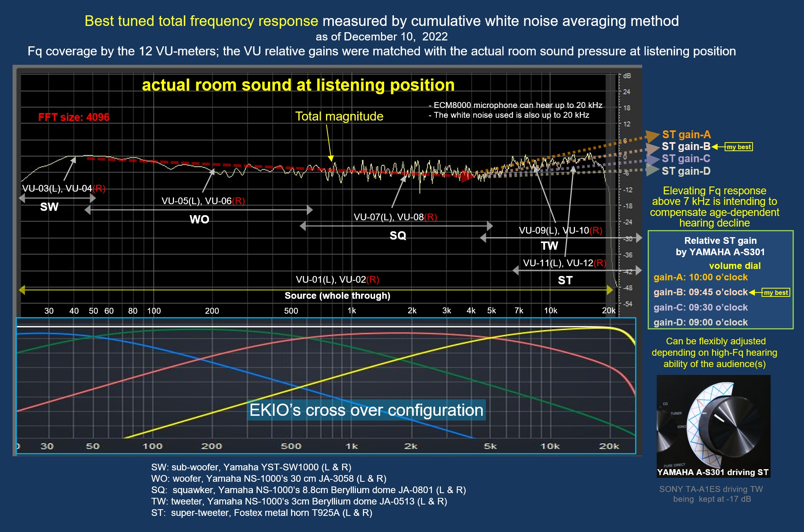Click the "my best" tag beside ST gain-B
804x532 pixels.
738,147
